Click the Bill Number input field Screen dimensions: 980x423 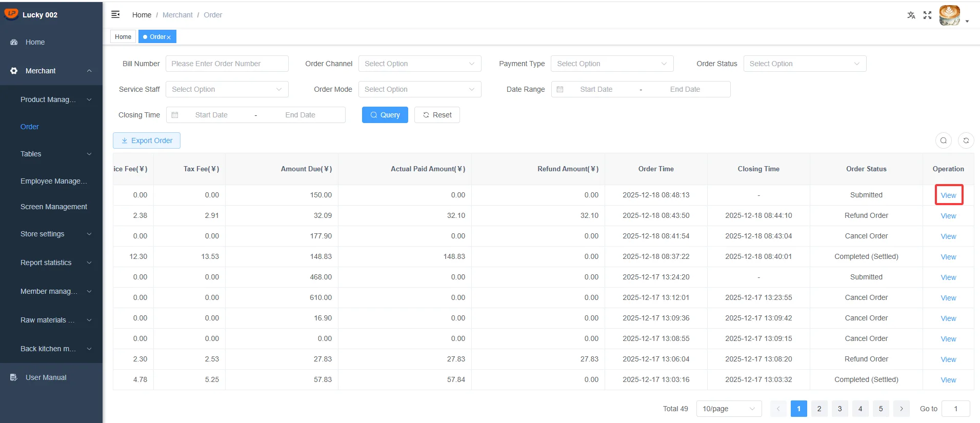click(x=227, y=64)
